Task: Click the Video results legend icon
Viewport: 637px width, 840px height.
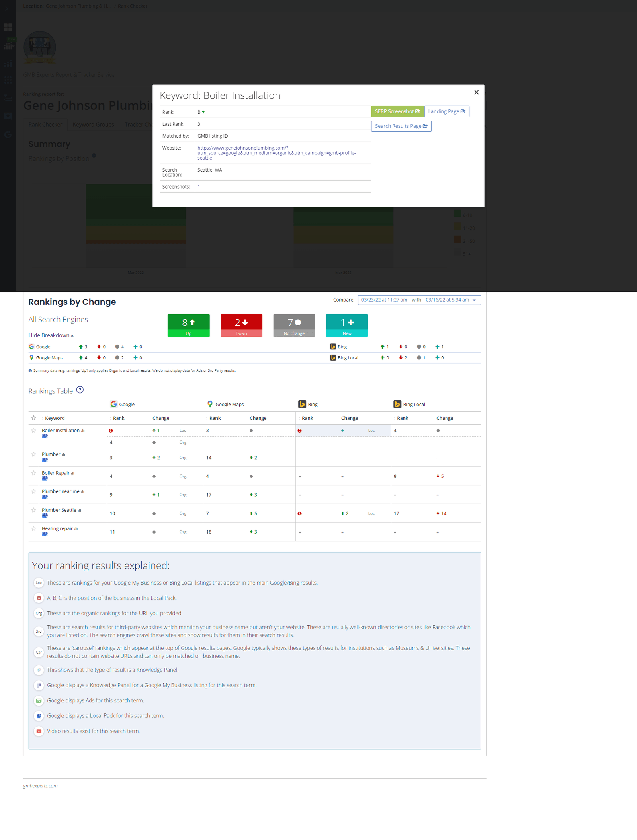Action: (x=39, y=731)
